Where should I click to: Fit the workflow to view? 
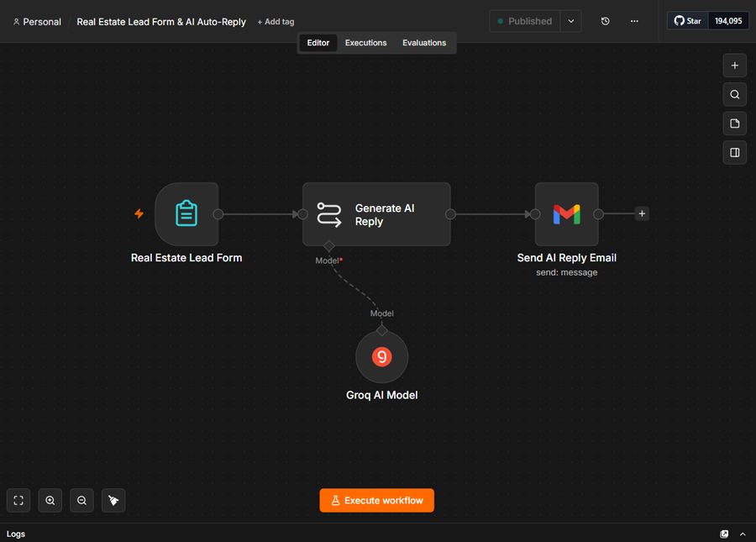(18, 500)
